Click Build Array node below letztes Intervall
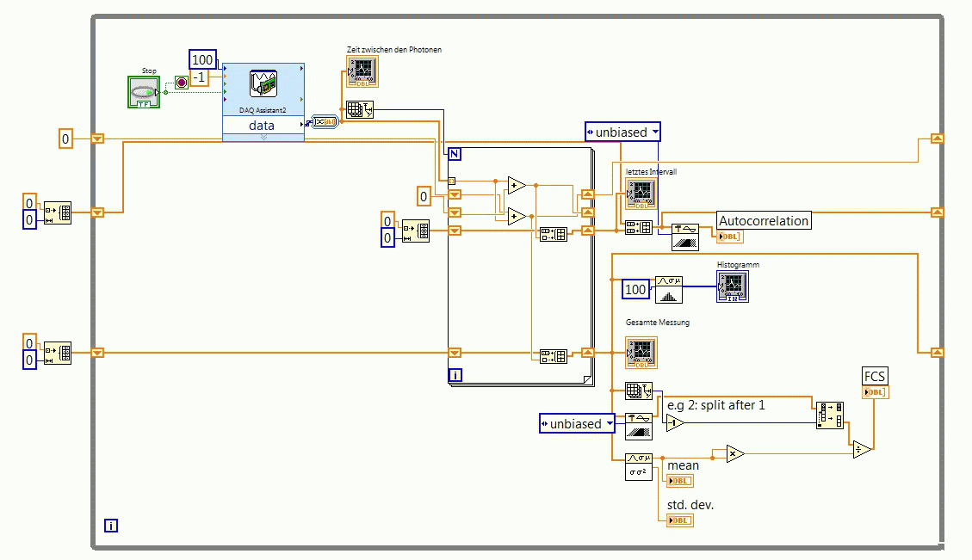 (639, 227)
